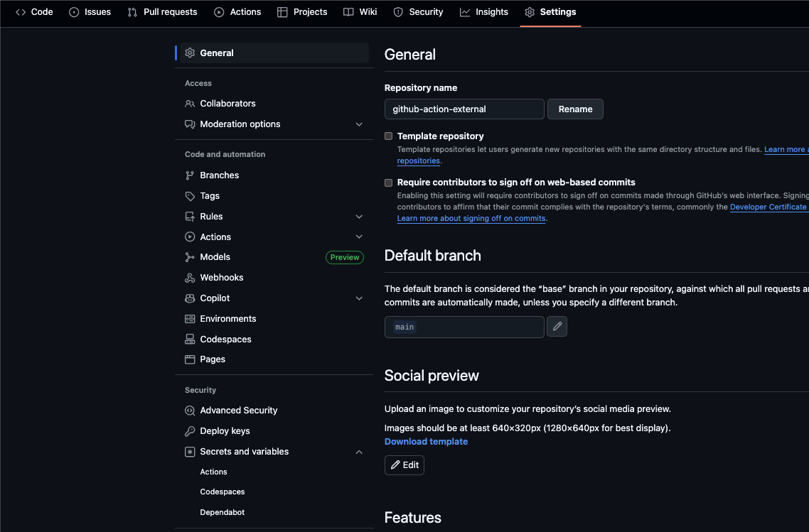Screen dimensions: 809x532
Task: Expand the Rules settings section
Action: (359, 216)
